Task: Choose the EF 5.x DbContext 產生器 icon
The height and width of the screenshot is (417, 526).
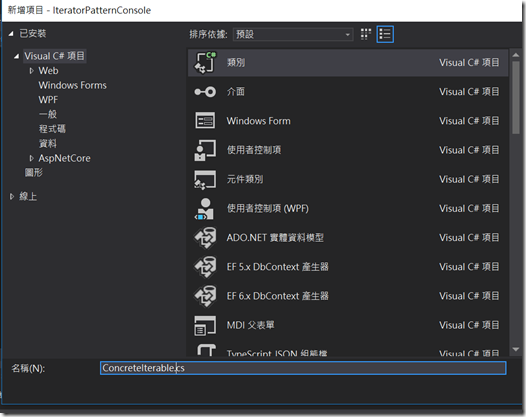Action: 205,267
